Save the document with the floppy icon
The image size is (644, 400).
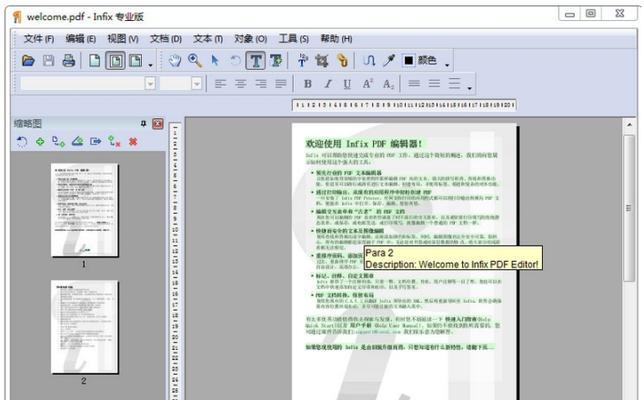point(48,61)
